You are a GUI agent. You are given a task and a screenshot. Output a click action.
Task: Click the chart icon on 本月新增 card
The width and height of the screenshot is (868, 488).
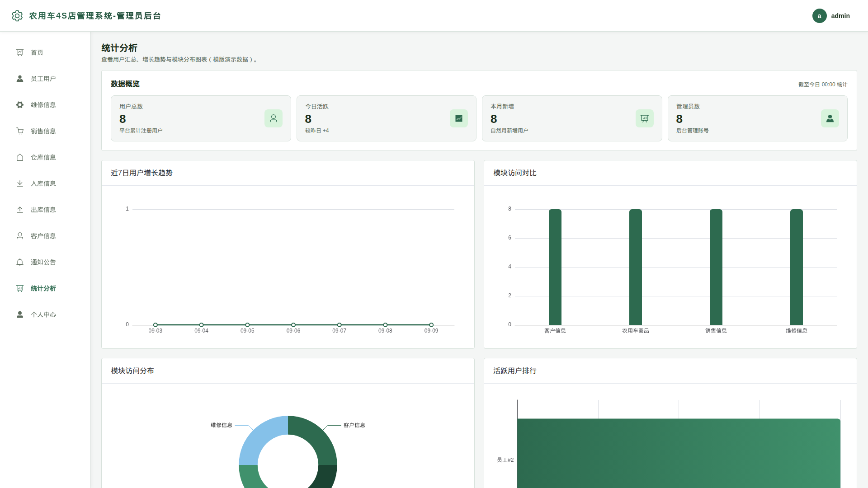coord(645,118)
